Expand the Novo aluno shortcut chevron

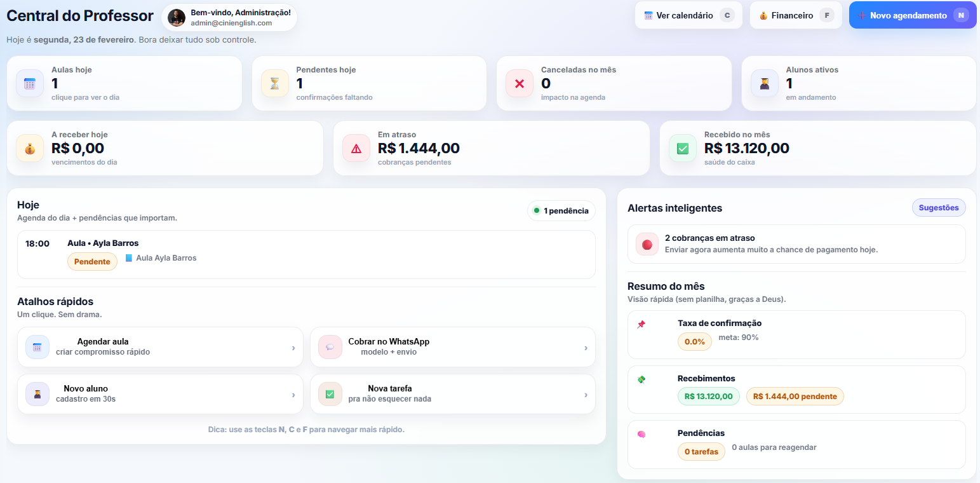click(293, 394)
